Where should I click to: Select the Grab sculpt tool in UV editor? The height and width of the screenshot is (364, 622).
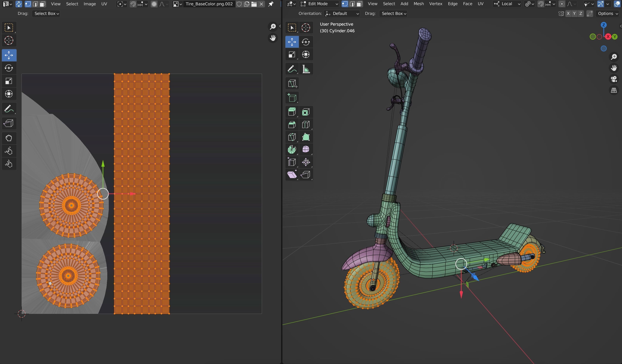(x=9, y=138)
